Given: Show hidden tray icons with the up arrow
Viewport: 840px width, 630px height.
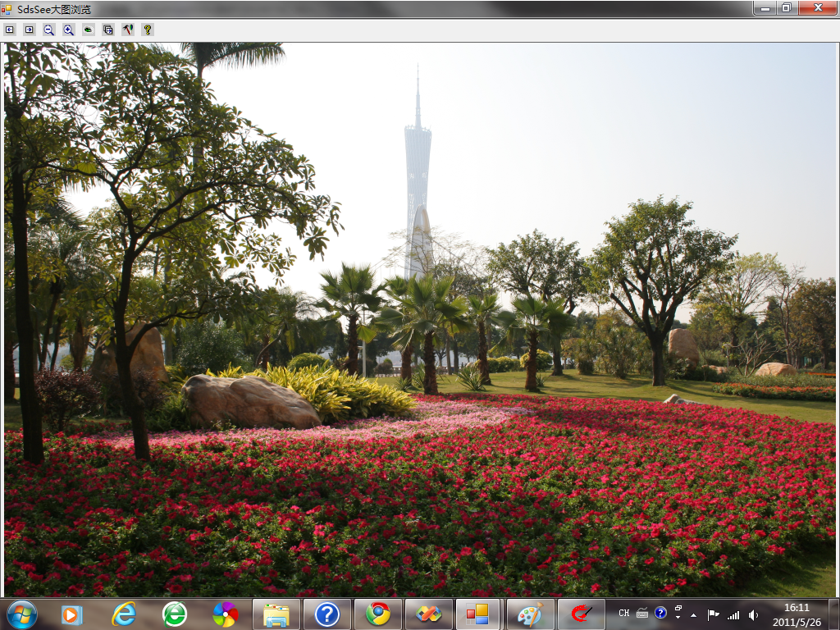Looking at the screenshot, I should [x=694, y=615].
